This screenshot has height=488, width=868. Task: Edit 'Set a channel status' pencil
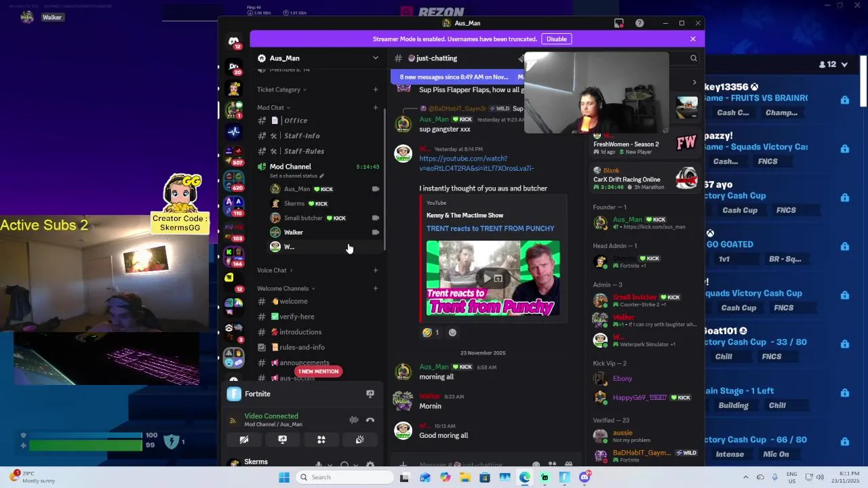(x=321, y=176)
